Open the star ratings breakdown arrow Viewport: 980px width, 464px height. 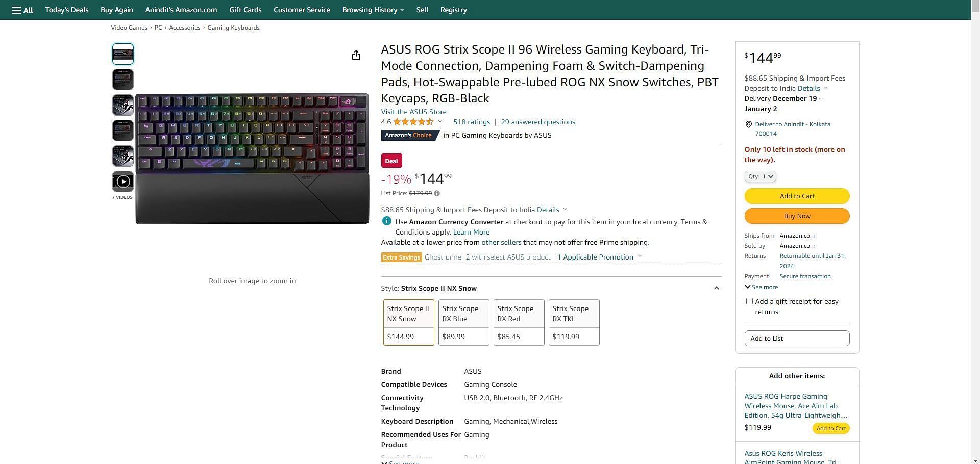(440, 122)
